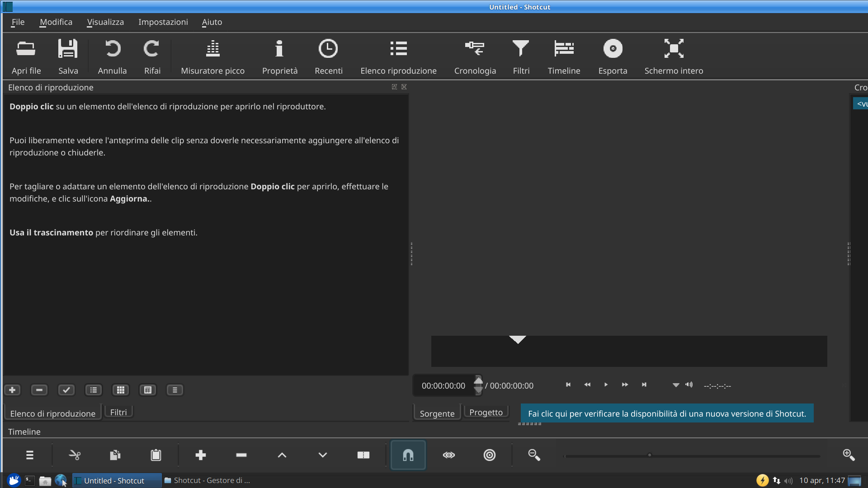The height and width of the screenshot is (488, 868).
Task: Open the player volume control
Action: [689, 385]
